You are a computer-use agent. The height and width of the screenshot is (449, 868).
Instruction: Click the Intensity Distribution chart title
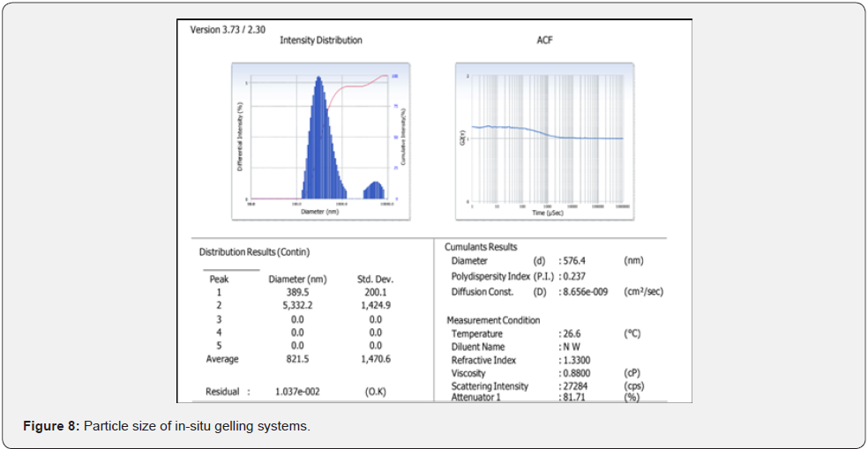point(320,41)
